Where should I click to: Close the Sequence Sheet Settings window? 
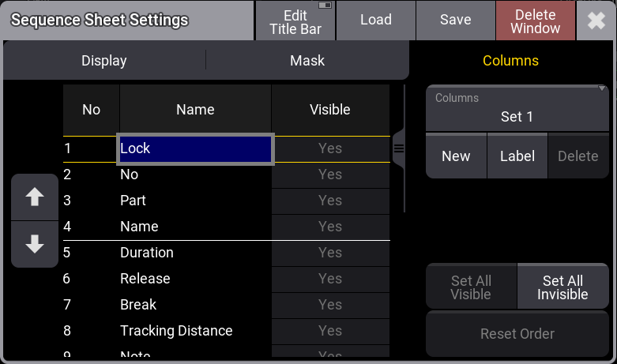pyautogui.click(x=596, y=21)
